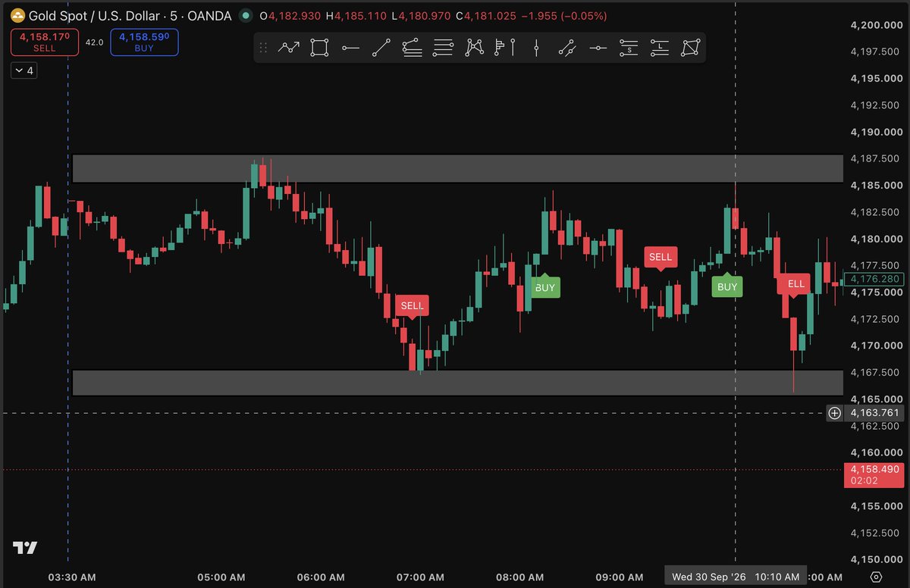Click the current price label 4,176.280
Image resolution: width=910 pixels, height=588 pixels.
(x=874, y=280)
